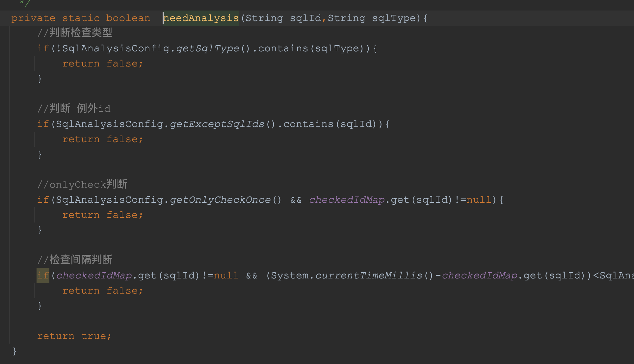The height and width of the screenshot is (364, 634).
Task: Click the currentTimeMillis method call
Action: tap(369, 275)
